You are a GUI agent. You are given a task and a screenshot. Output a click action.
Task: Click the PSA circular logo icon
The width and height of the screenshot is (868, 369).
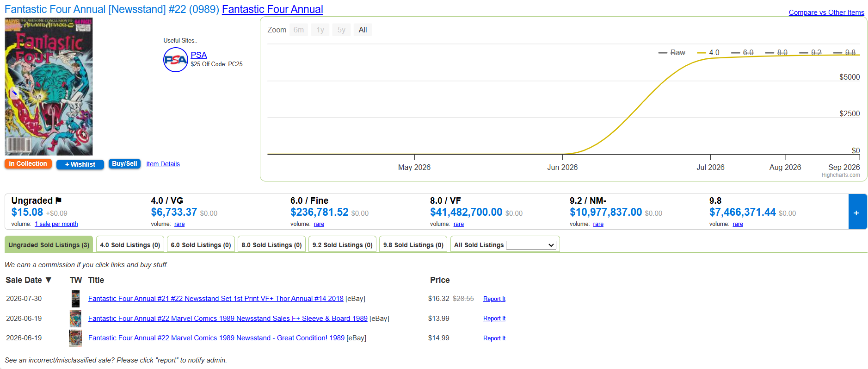point(176,60)
